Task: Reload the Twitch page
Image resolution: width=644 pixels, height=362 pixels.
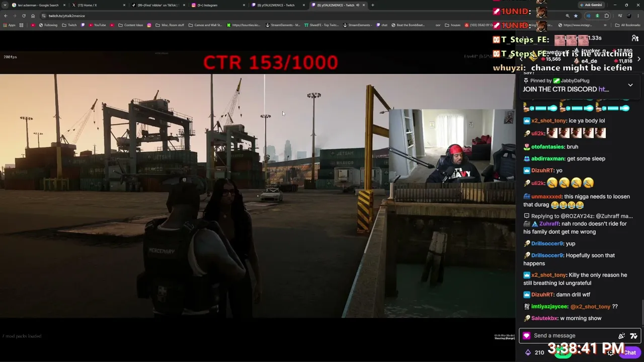Action: click(x=24, y=16)
